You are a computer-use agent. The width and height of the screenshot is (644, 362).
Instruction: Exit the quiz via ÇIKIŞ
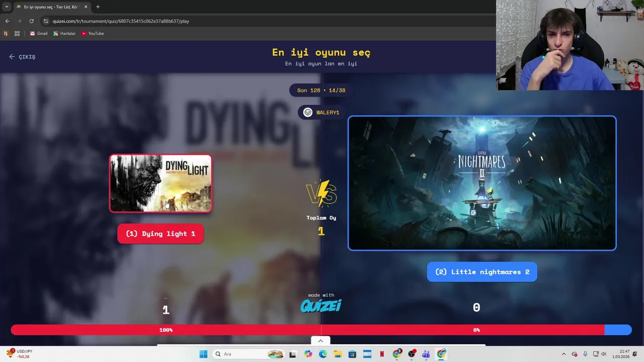click(x=22, y=57)
